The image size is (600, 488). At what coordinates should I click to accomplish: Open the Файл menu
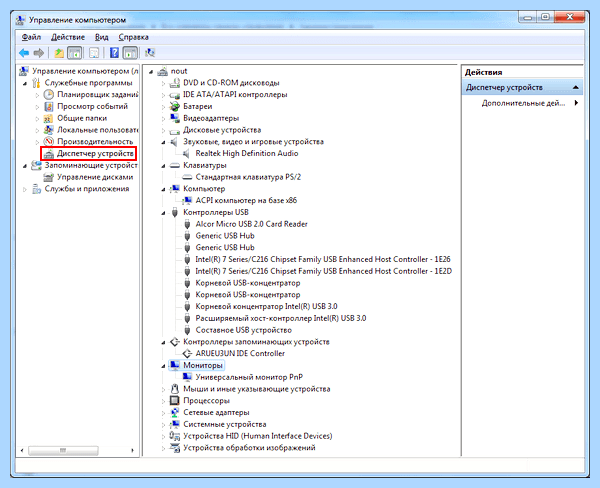coord(31,37)
